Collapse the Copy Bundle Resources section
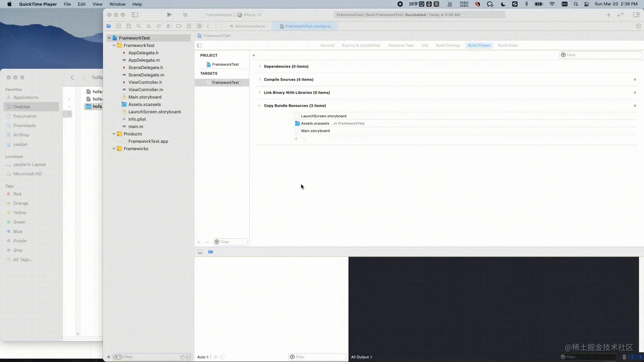 coord(259,105)
